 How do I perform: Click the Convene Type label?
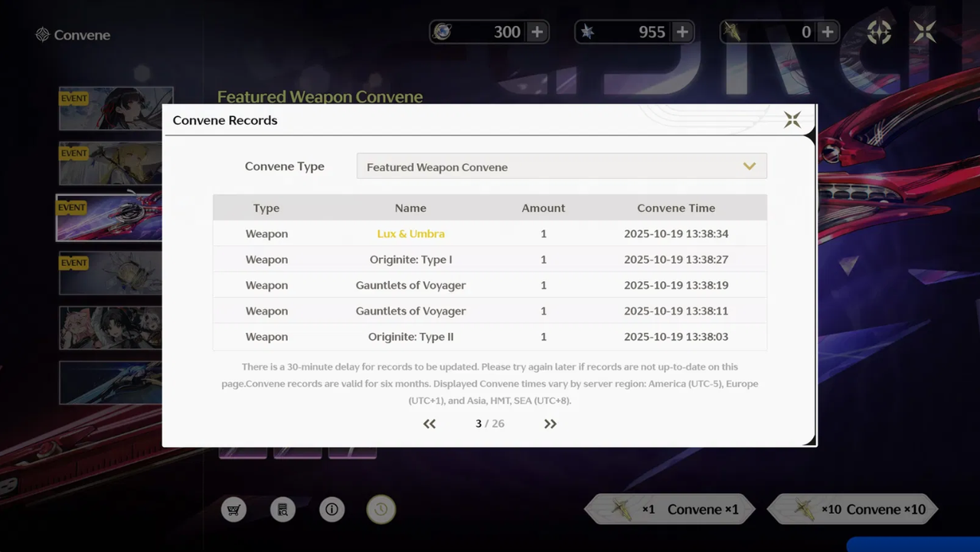(x=285, y=166)
